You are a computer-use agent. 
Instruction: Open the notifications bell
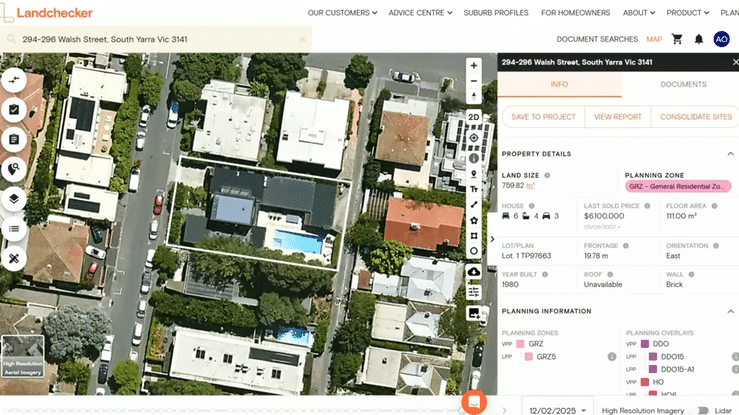(x=698, y=39)
